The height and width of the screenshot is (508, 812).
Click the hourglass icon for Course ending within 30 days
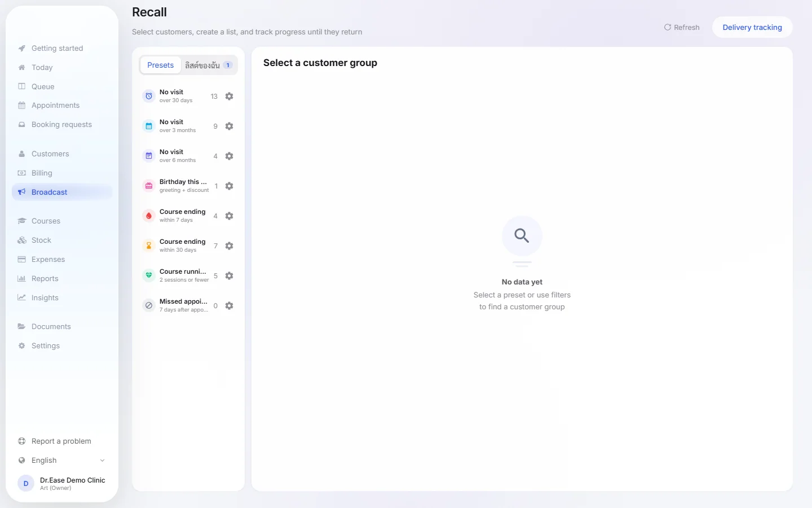[149, 246]
